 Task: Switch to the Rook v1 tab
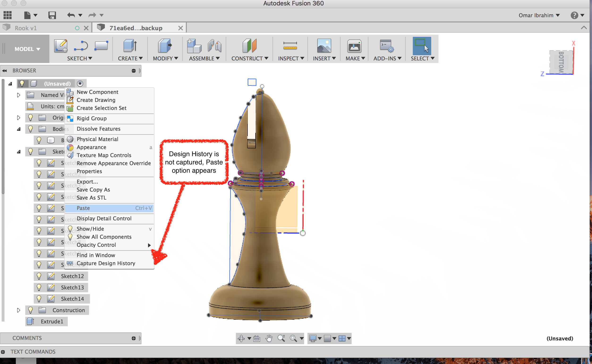(26, 28)
